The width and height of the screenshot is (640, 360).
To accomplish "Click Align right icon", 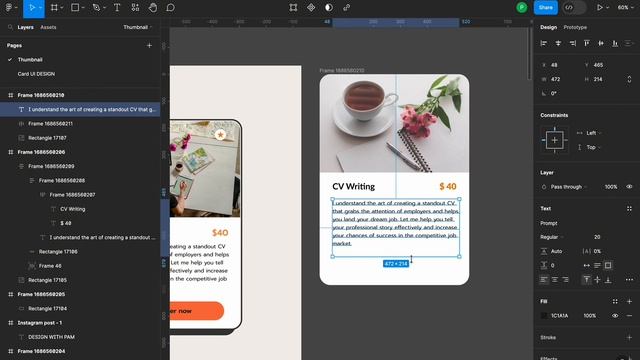I will point(573,43).
